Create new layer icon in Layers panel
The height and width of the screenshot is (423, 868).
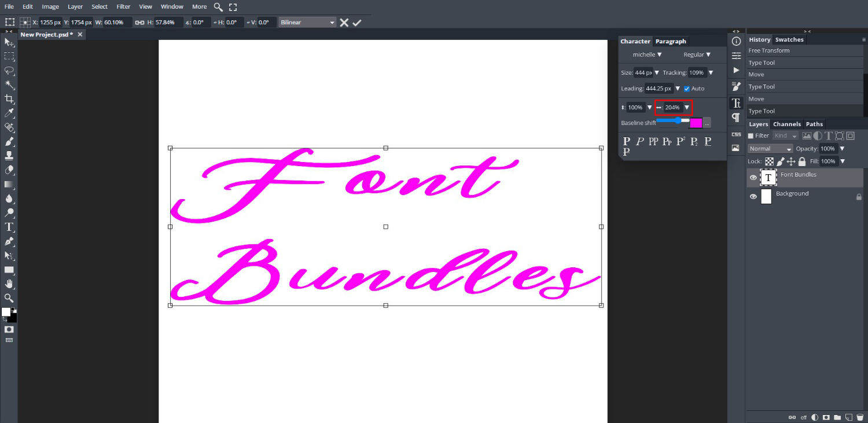click(x=849, y=417)
